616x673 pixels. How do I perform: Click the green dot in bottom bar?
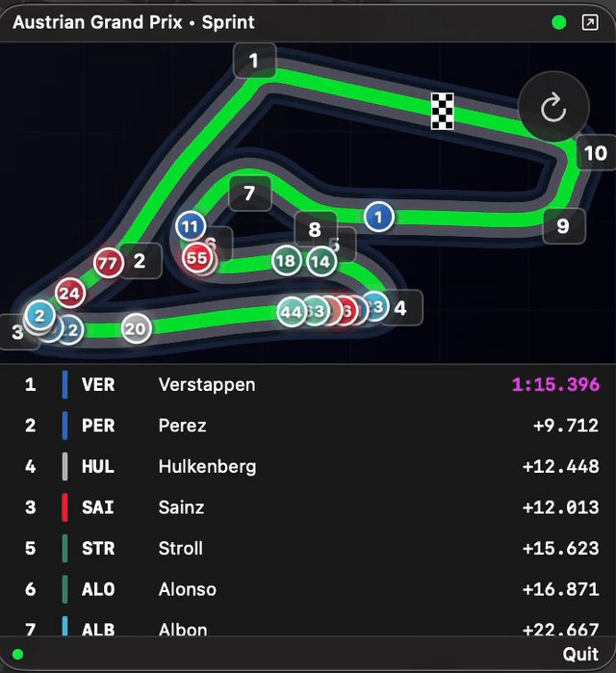coord(18,654)
